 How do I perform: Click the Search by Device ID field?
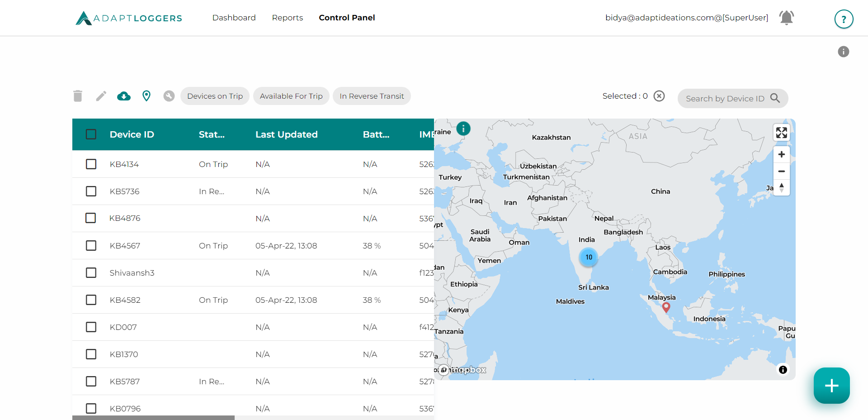(732, 98)
